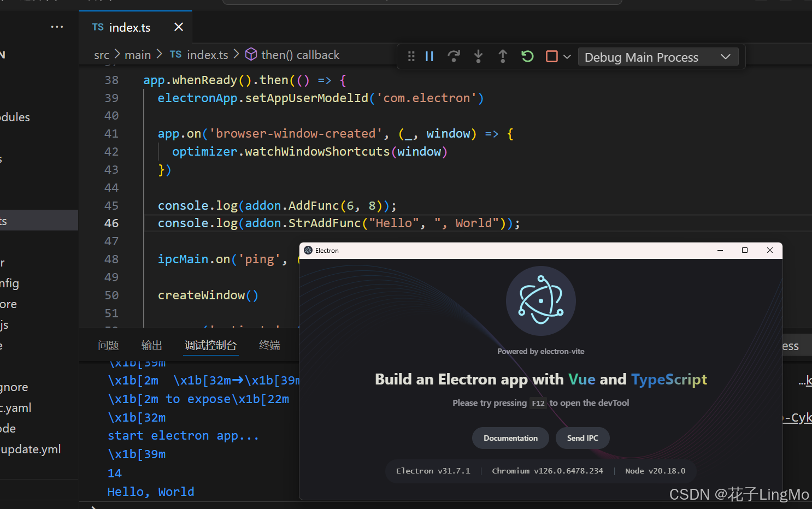Click the src breadcrumb segment

pyautogui.click(x=102, y=55)
